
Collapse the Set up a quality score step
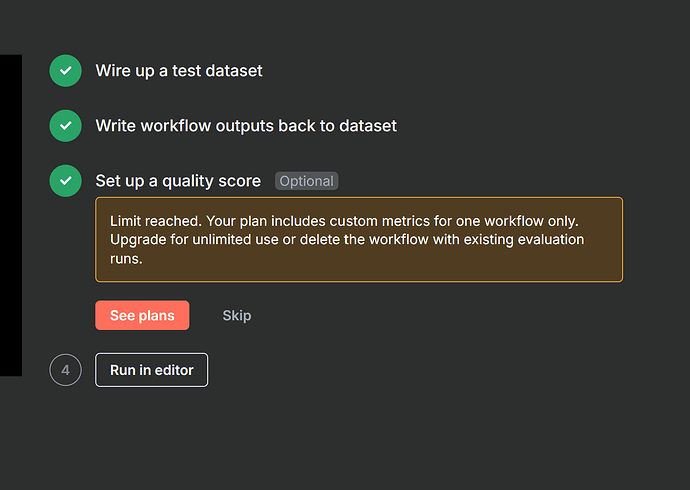point(178,181)
